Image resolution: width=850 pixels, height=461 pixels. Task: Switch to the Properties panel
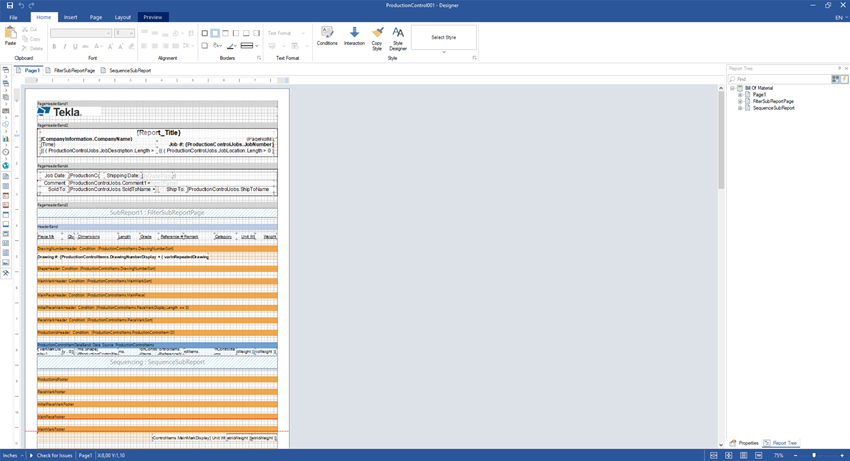(x=744, y=443)
